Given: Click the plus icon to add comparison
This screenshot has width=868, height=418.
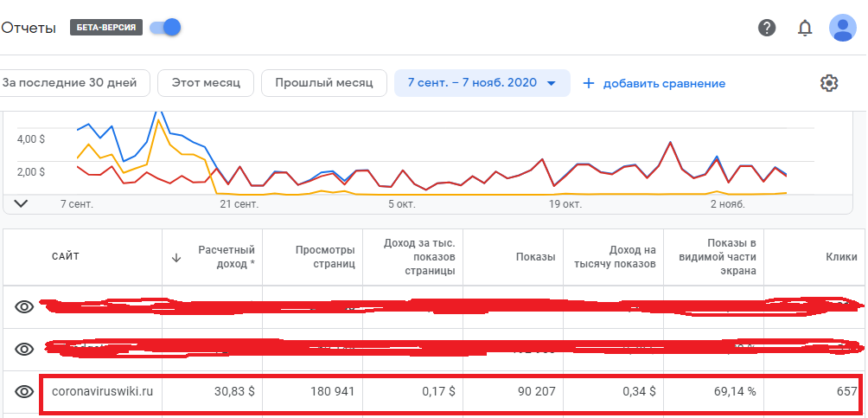Looking at the screenshot, I should click(589, 83).
